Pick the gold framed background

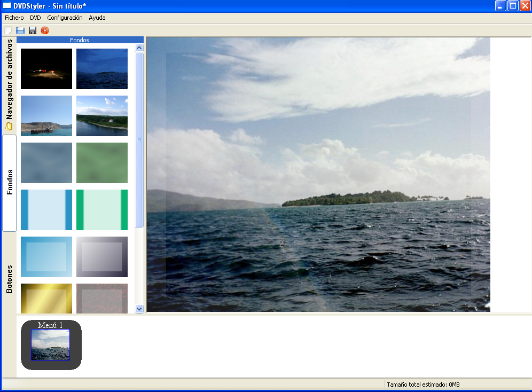[46, 299]
